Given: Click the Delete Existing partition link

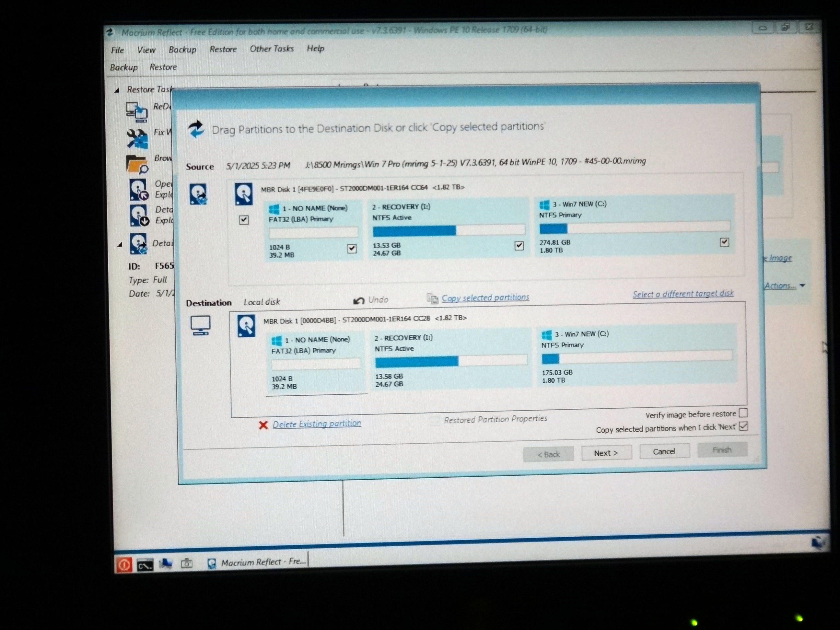Looking at the screenshot, I should [x=317, y=424].
